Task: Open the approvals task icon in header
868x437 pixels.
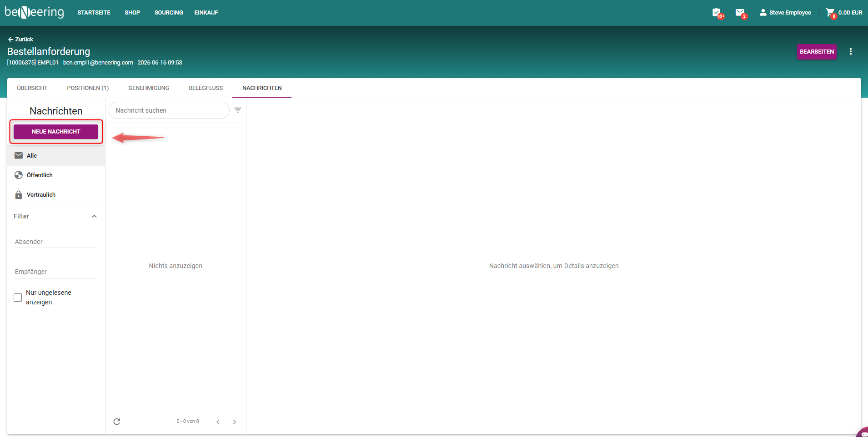Action: (x=717, y=13)
